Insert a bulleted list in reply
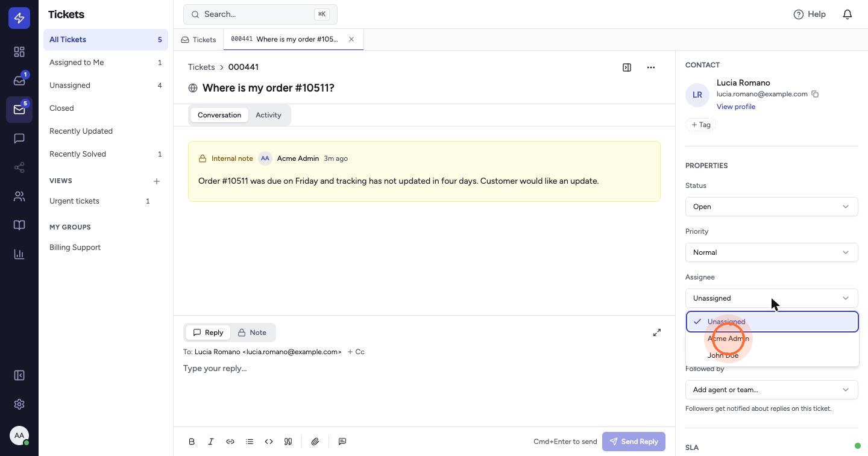Viewport: 868px width, 456px height. tap(250, 442)
